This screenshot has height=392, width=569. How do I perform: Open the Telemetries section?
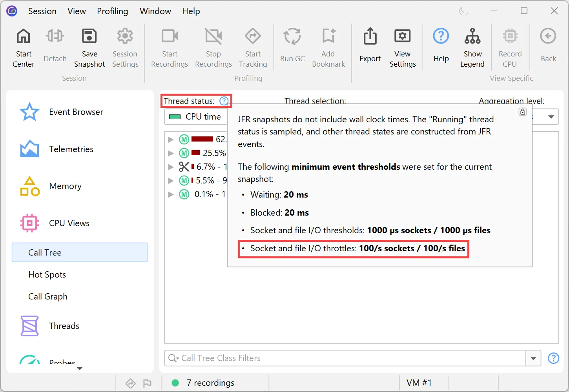click(x=71, y=149)
